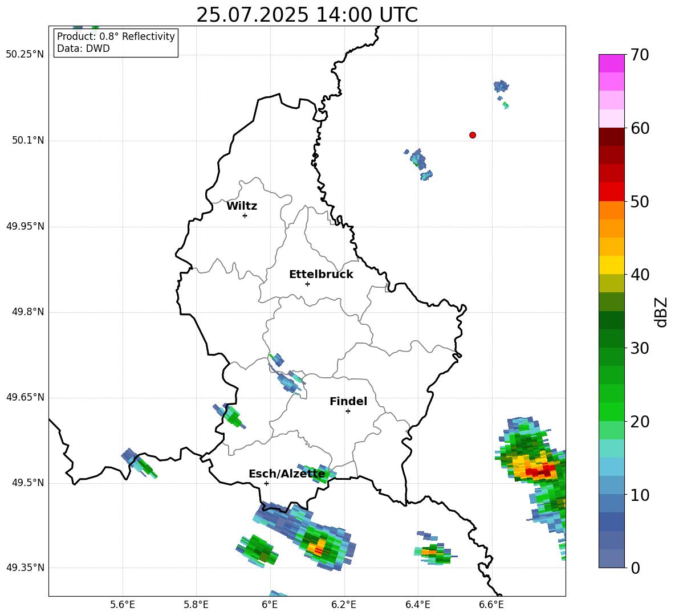
Task: Click the 6°E longitude label
Action: click(270, 605)
